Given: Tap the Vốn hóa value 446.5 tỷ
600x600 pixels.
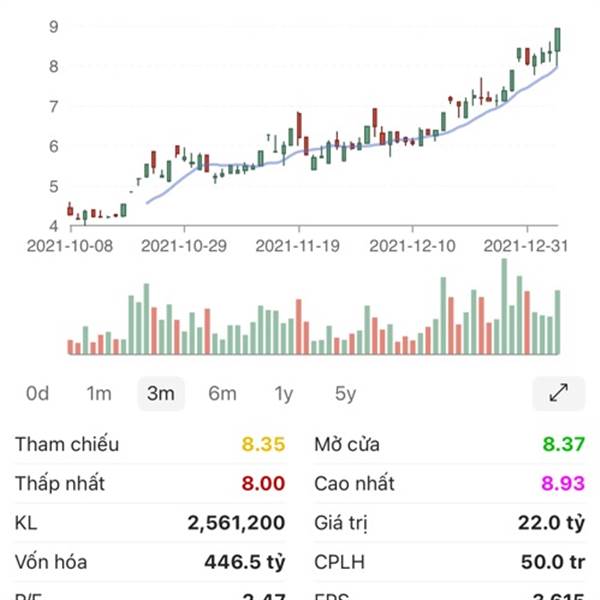Looking at the screenshot, I should coord(245,562).
